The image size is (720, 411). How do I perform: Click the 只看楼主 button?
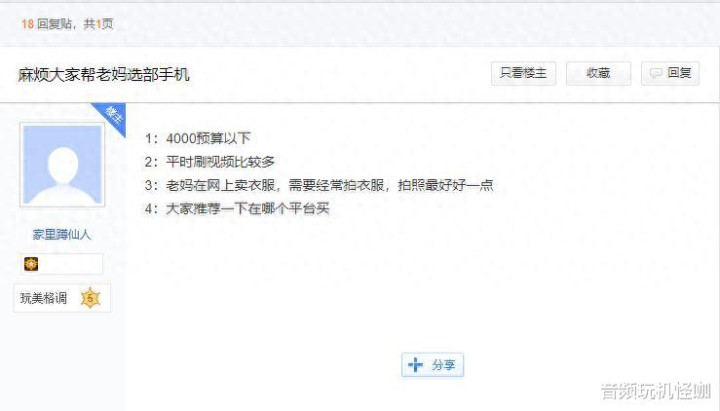(523, 73)
